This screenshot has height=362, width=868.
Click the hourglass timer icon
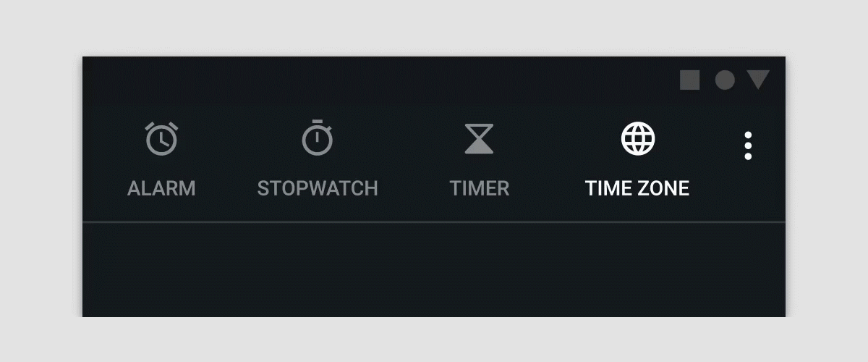479,139
